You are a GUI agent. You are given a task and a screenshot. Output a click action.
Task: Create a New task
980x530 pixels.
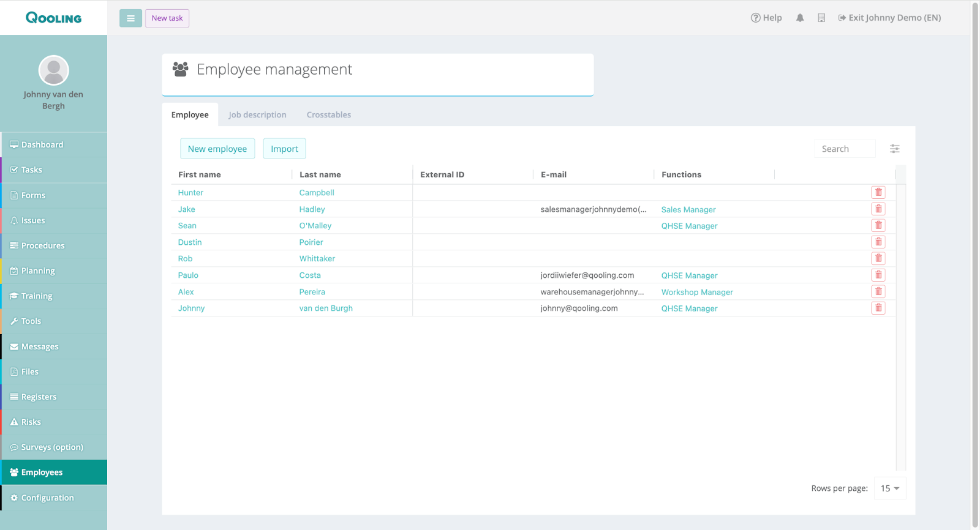167,18
